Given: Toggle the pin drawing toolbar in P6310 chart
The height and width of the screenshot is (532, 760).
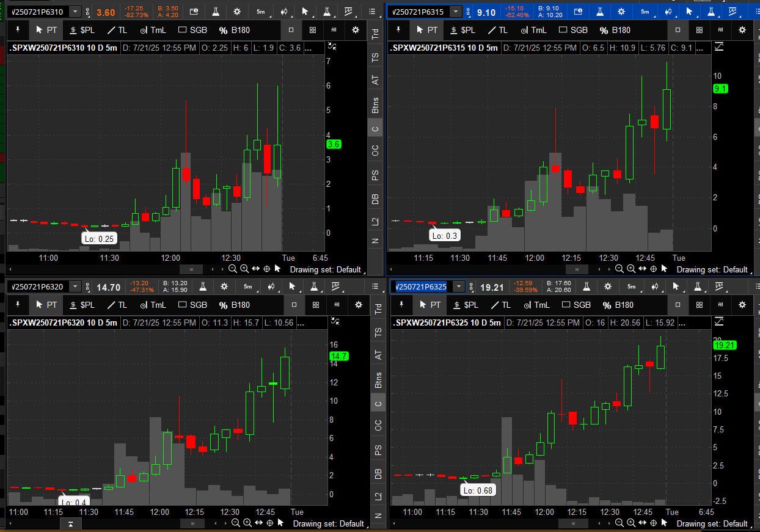Looking at the screenshot, I should pyautogui.click(x=18, y=29).
